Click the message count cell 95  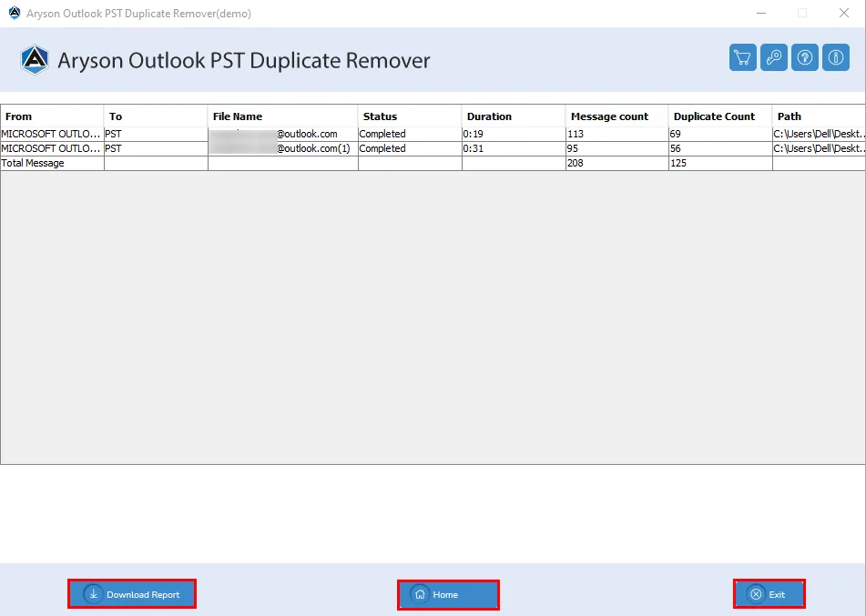(616, 148)
